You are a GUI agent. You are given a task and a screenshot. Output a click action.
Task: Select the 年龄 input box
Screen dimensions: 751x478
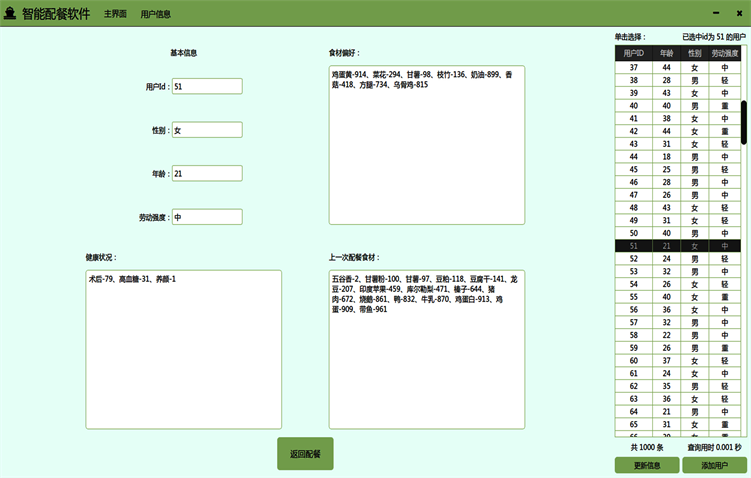207,174
